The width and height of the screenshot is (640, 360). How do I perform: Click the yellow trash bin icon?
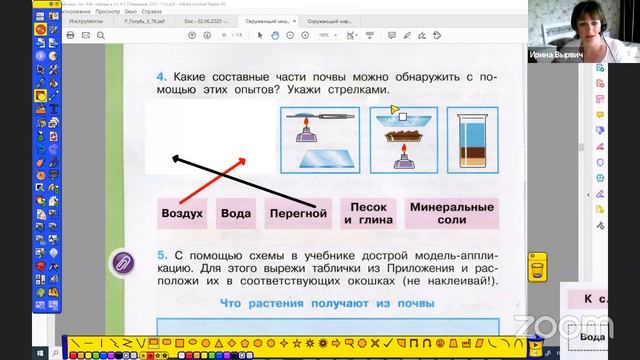537,267
